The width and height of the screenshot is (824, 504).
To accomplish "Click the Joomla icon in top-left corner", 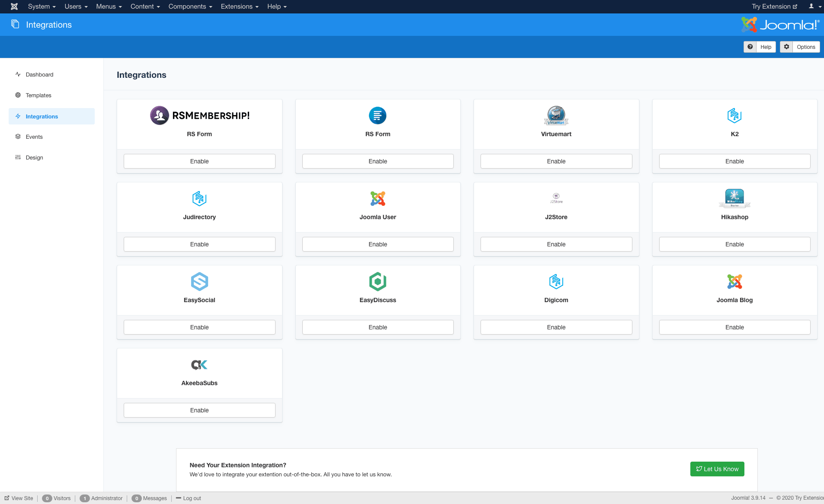I will tap(14, 6).
